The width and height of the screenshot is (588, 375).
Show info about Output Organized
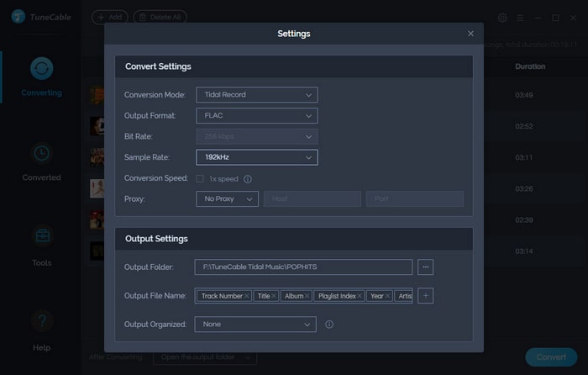(329, 325)
